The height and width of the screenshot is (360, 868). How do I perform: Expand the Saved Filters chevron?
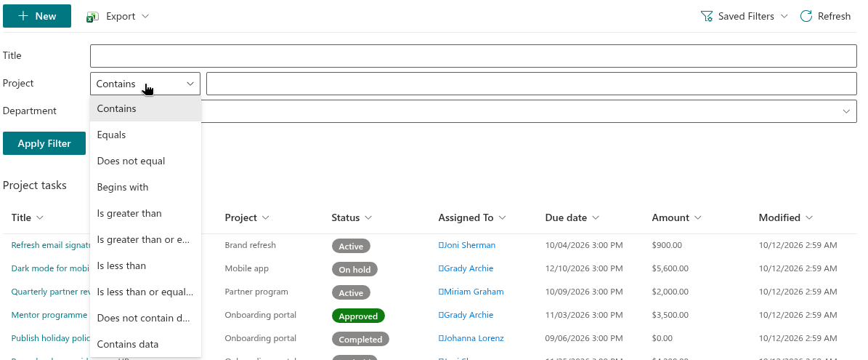[x=784, y=16]
